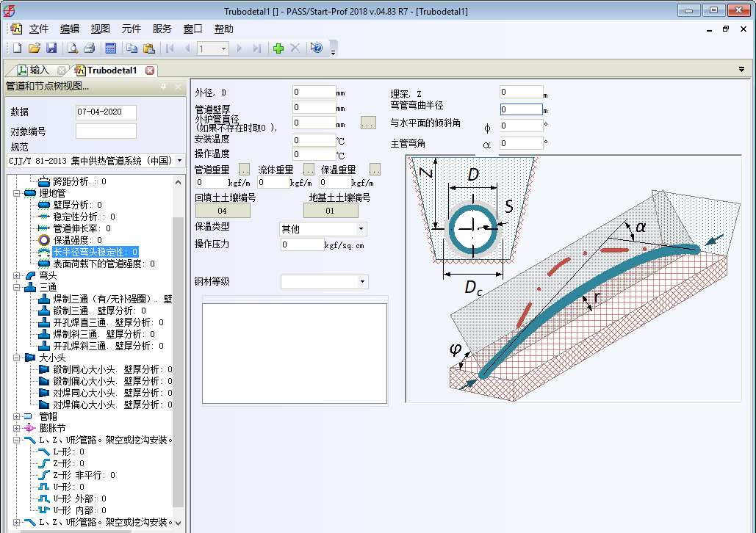Click the help question mark icon

tap(317, 48)
